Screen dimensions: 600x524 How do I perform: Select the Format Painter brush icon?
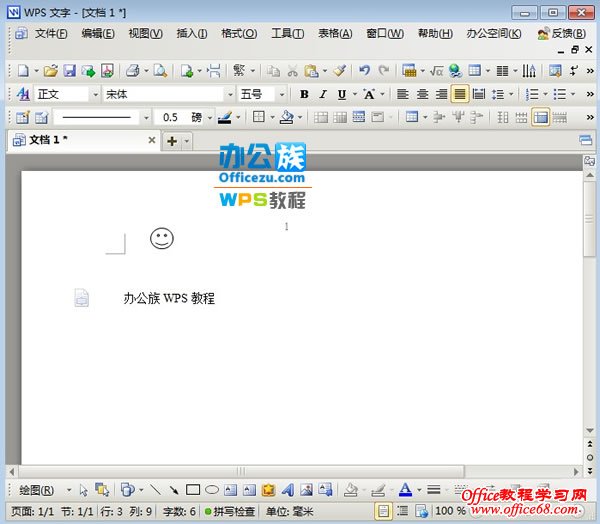pyautogui.click(x=340, y=71)
